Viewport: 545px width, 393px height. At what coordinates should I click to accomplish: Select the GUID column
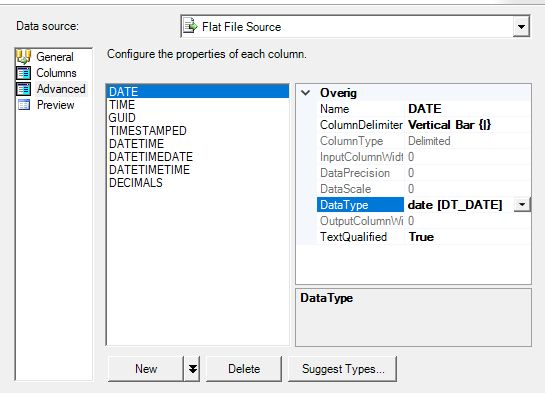point(197,117)
